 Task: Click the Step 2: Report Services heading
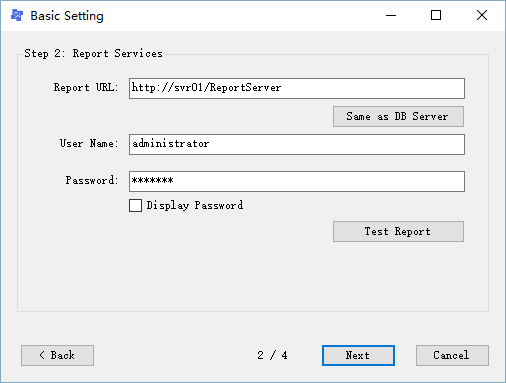click(93, 53)
